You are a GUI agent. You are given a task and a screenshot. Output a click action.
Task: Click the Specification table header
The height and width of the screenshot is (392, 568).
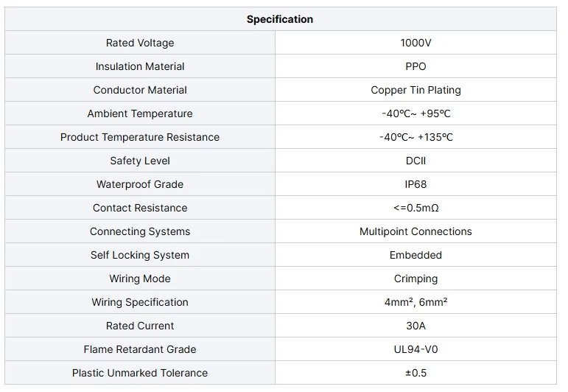click(280, 19)
